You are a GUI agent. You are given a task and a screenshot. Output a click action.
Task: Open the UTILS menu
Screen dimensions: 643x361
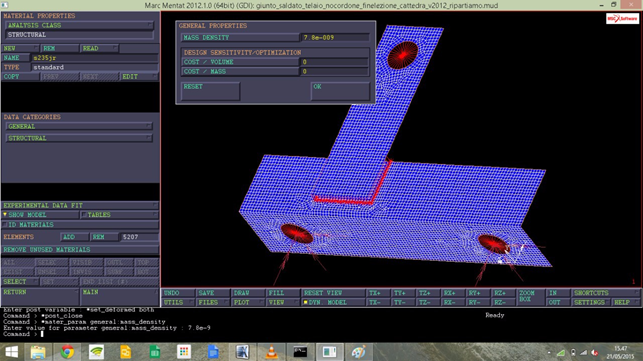(178, 302)
